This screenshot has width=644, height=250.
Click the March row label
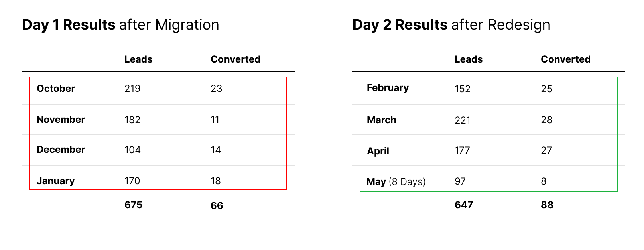[382, 120]
